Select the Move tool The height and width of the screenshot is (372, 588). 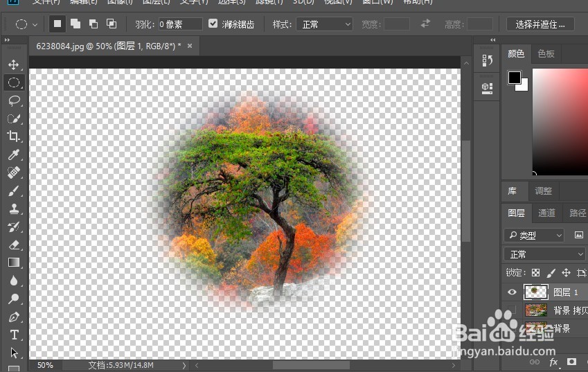click(14, 64)
